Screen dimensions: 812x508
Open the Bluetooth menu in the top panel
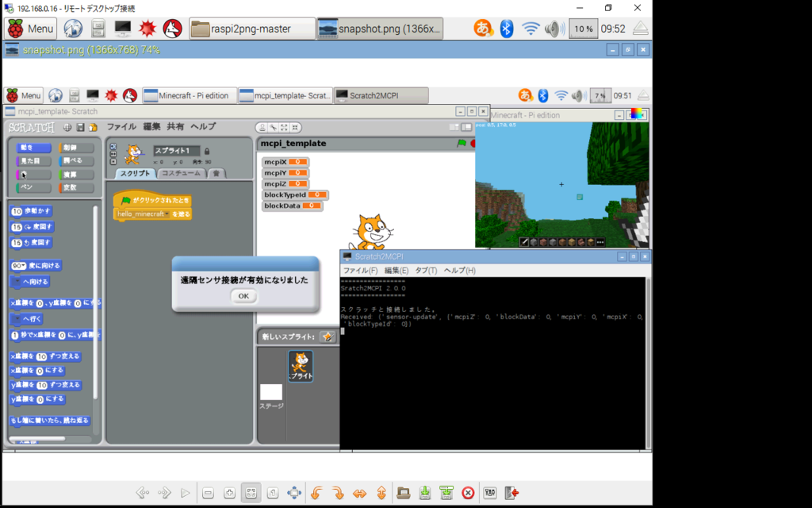507,29
